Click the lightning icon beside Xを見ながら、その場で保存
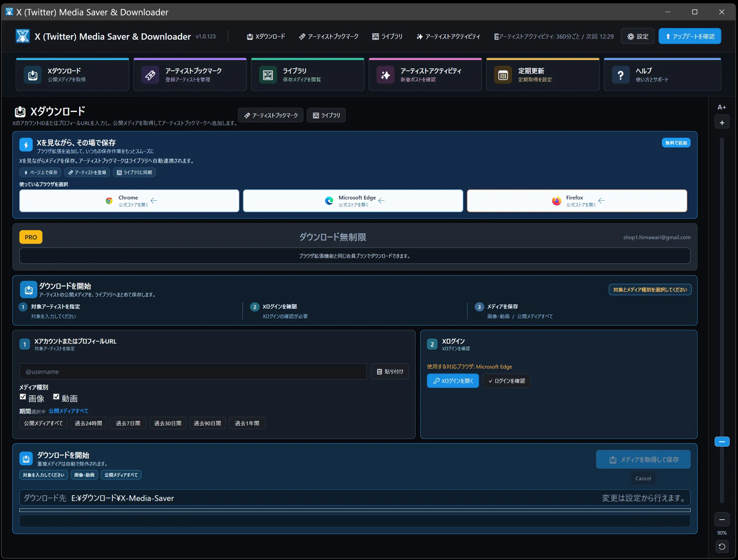The height and width of the screenshot is (560, 738). [x=26, y=145]
